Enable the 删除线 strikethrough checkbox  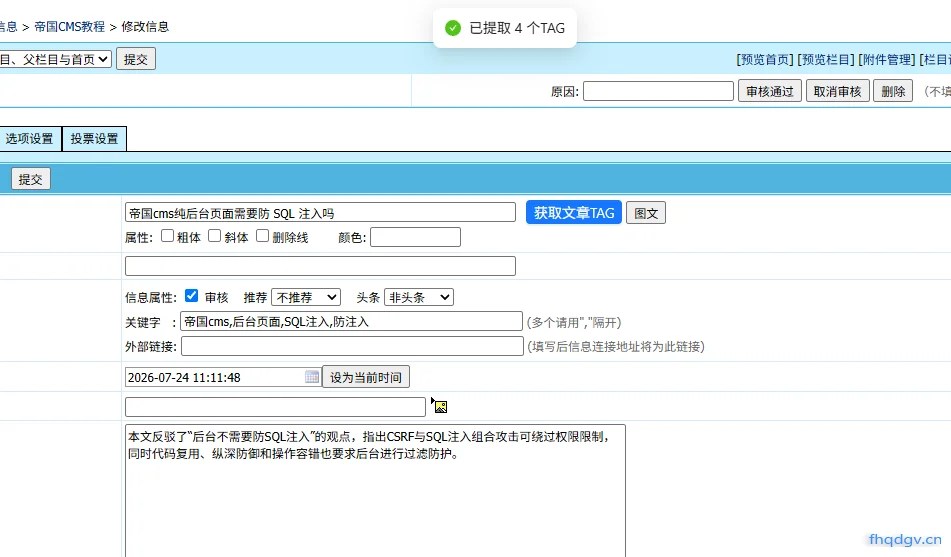[x=262, y=236]
